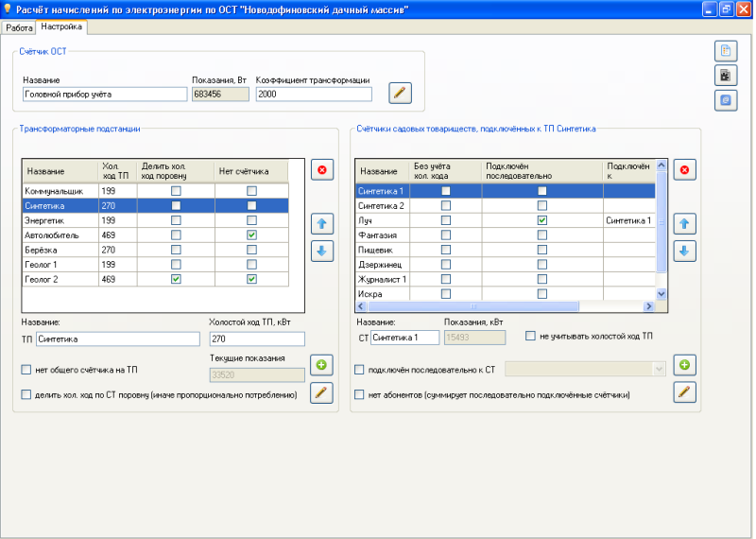756x539 pixels.
Task: Click the blue icon third in the top-right column
Action: coord(726,100)
